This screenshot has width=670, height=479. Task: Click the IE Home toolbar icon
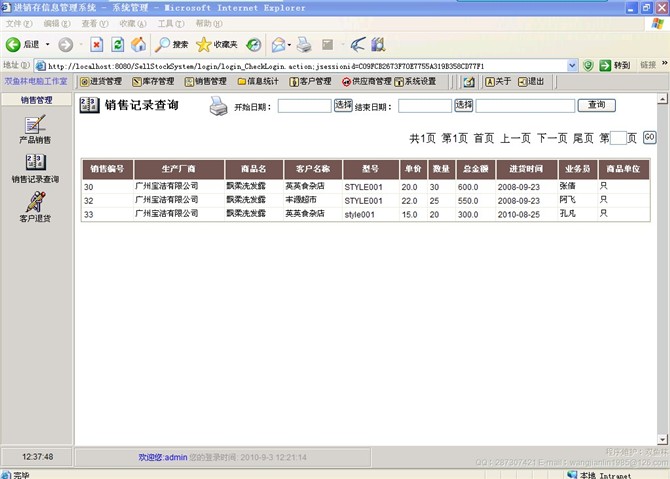138,44
